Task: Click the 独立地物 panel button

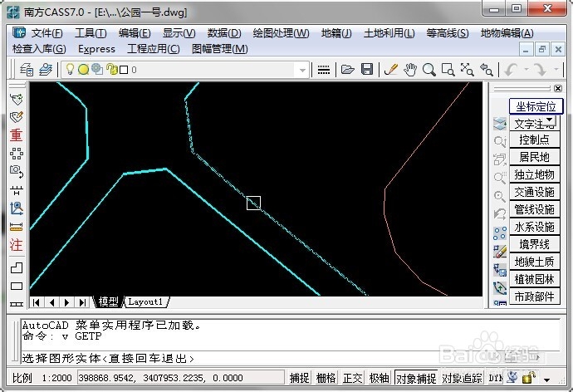Action: click(534, 174)
